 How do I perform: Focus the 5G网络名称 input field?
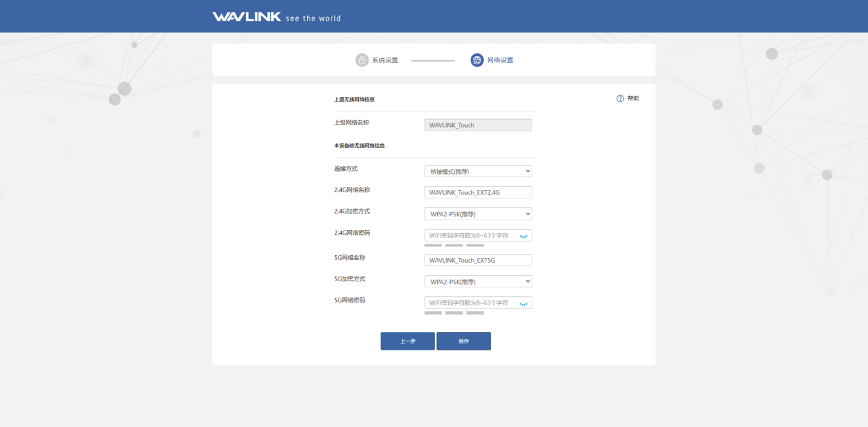coord(478,260)
